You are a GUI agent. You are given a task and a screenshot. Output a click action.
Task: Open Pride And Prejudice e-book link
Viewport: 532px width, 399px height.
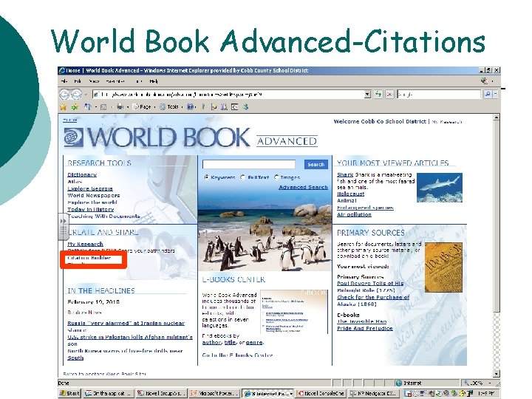[365, 328]
